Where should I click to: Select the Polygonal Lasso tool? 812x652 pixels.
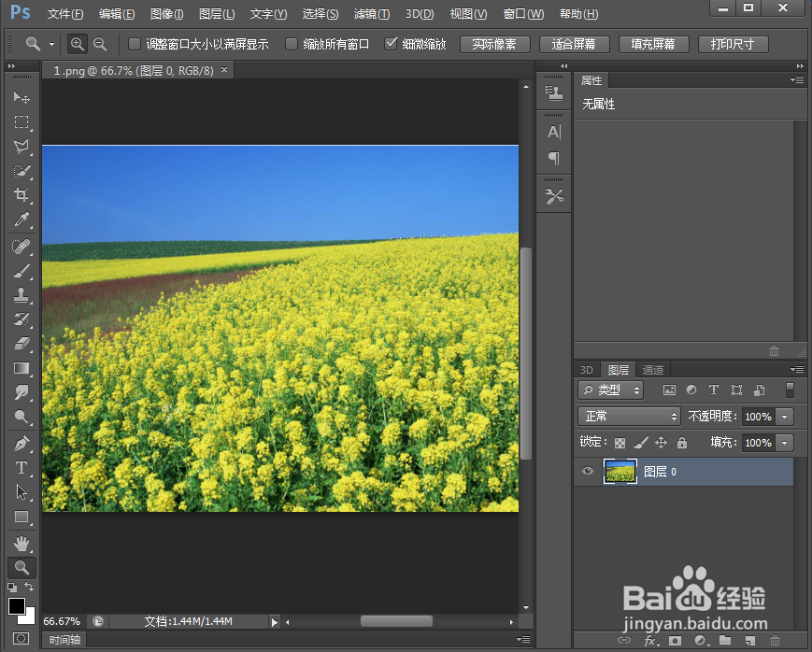(x=21, y=146)
